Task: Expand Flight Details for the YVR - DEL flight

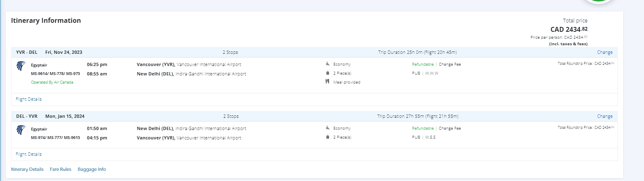Action: 29,99
